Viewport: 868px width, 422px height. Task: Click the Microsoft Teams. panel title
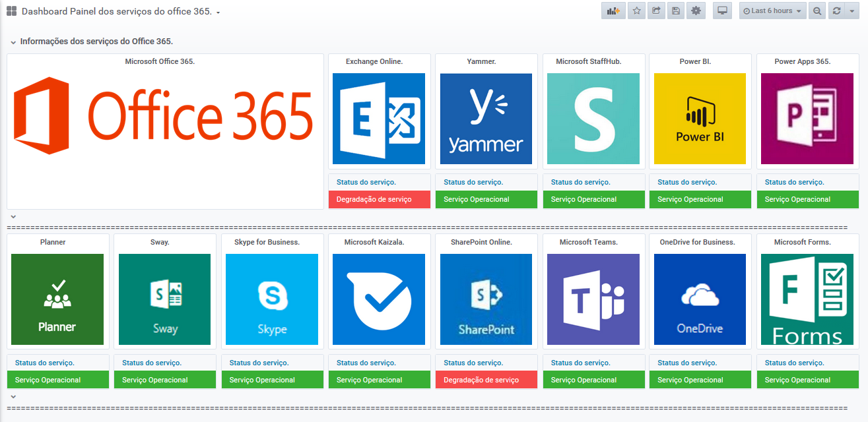(x=589, y=242)
